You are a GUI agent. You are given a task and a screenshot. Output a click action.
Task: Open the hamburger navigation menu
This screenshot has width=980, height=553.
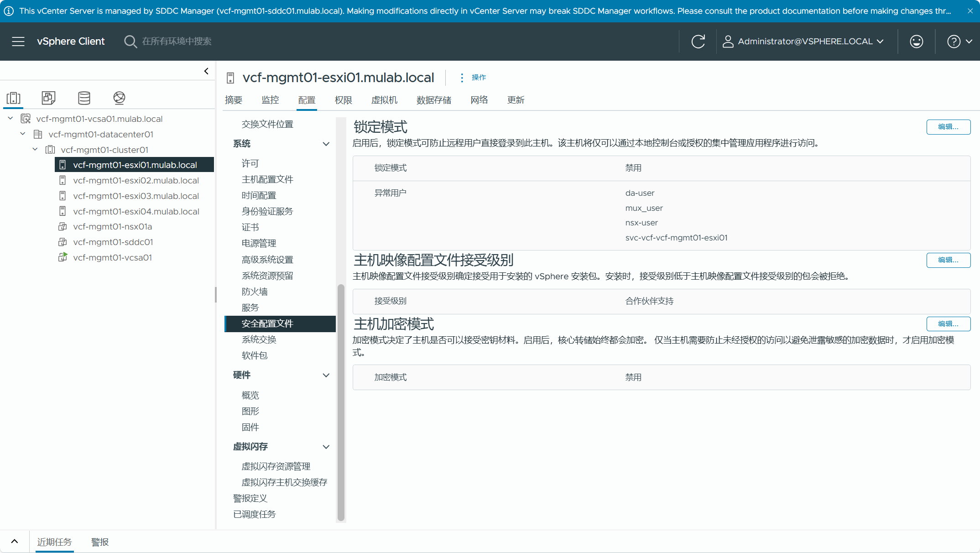coord(18,42)
